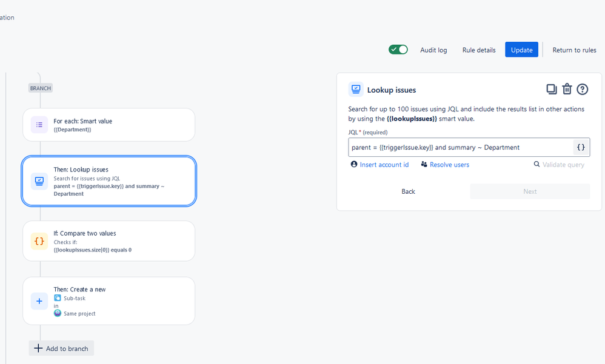Viewport: 605px width, 364px height.
Task: Insert smart value using braces icon
Action: click(581, 147)
